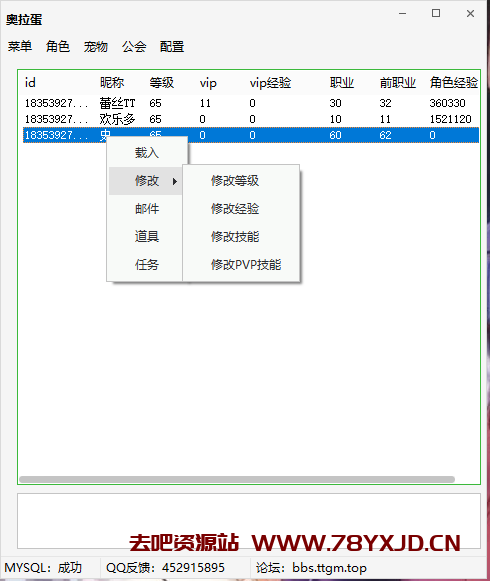This screenshot has width=490, height=581.
Task: Open the 宠物 menu
Action: click(96, 47)
